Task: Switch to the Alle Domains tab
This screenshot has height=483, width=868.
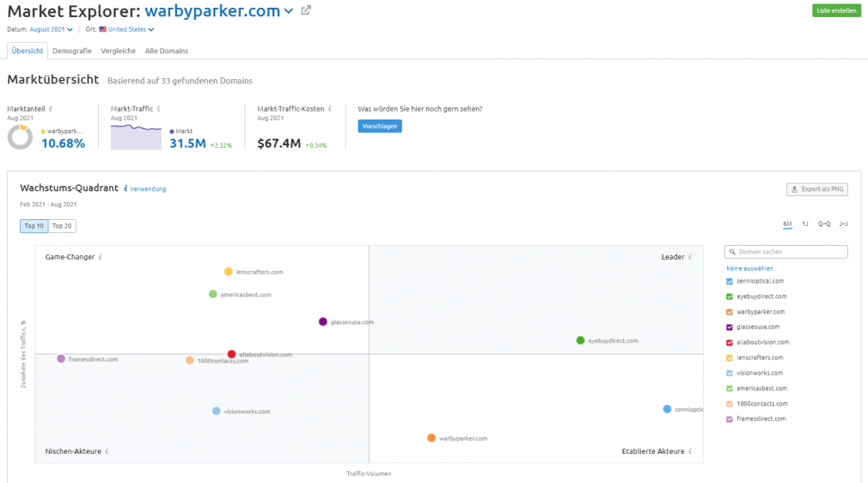Action: coord(167,51)
